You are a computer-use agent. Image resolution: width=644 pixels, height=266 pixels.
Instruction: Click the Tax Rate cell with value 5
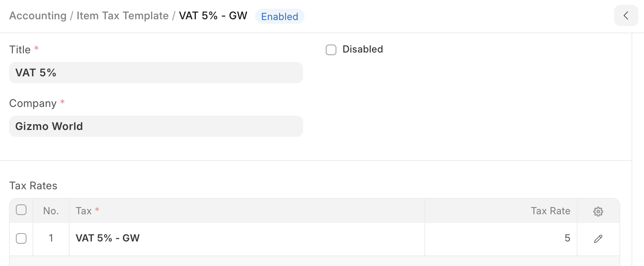point(500,238)
